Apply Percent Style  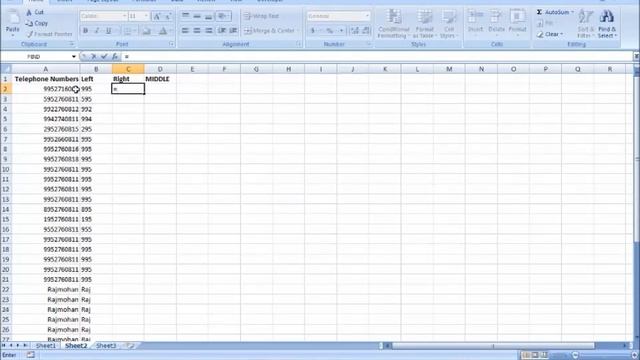[329, 31]
